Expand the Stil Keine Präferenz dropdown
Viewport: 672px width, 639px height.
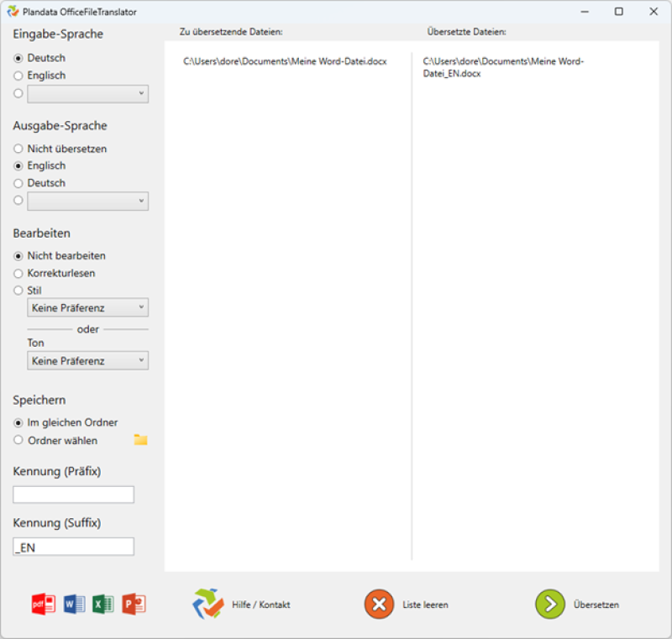[x=87, y=308]
